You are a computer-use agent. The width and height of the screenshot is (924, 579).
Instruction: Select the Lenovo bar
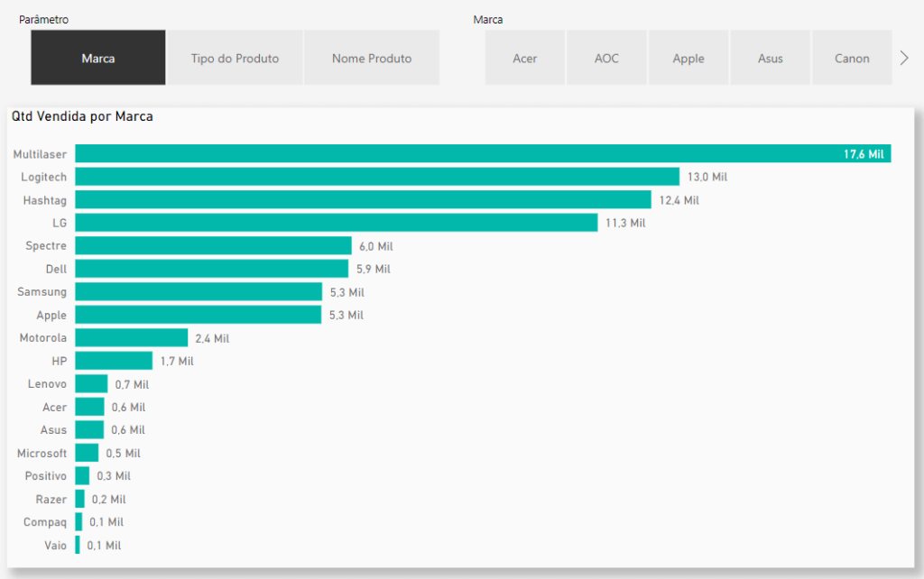coord(91,383)
